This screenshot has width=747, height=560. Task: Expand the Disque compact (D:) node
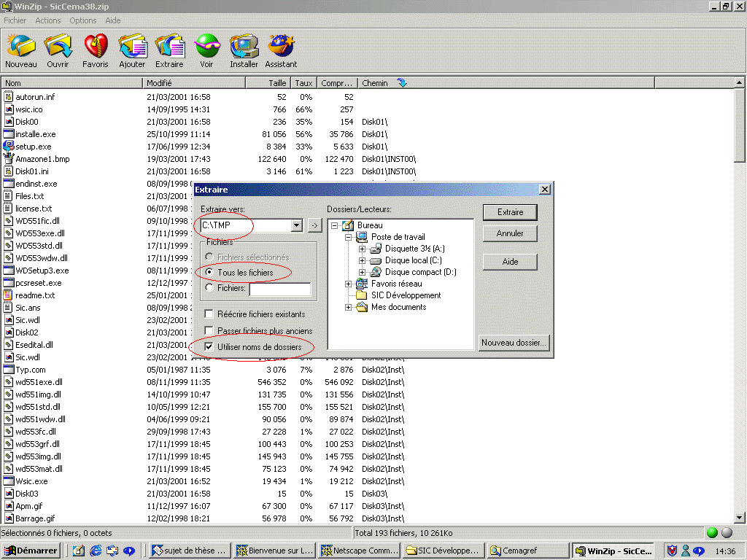[362, 272]
